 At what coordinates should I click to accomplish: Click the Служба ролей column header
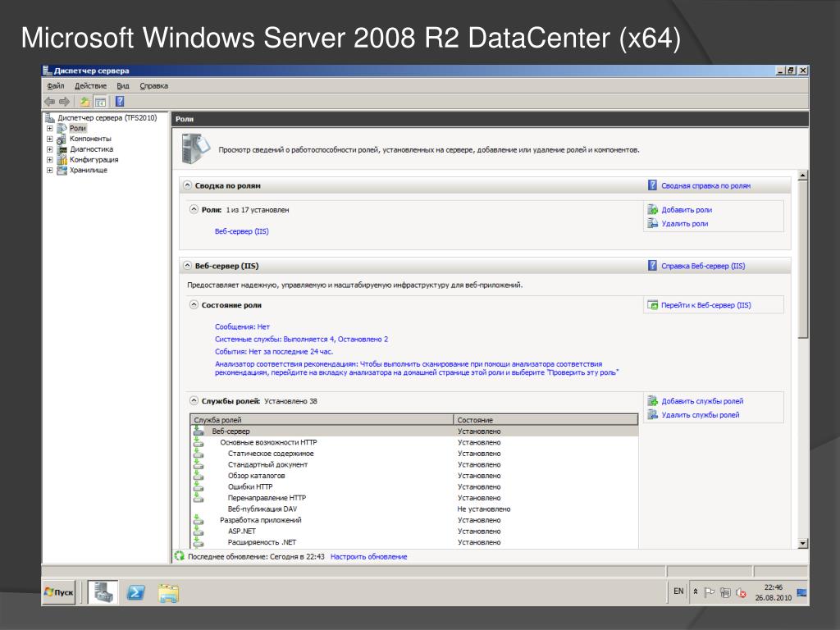(x=322, y=419)
